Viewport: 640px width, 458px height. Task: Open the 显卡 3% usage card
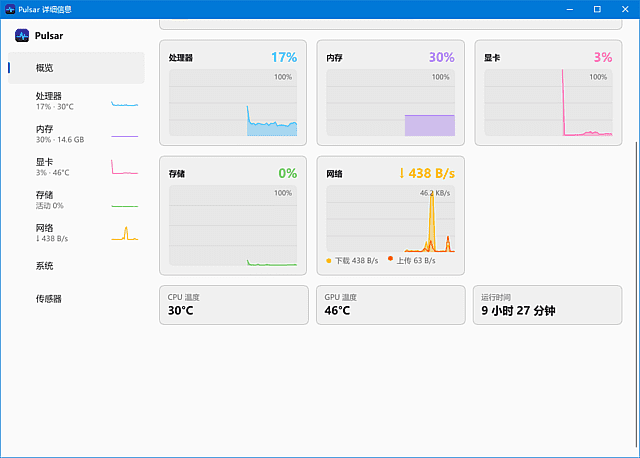548,93
